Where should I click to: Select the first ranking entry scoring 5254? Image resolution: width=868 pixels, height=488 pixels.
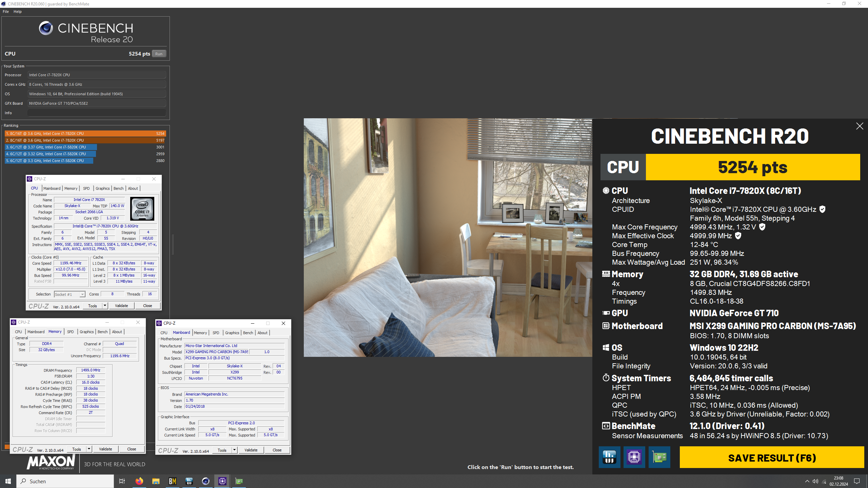click(85, 134)
